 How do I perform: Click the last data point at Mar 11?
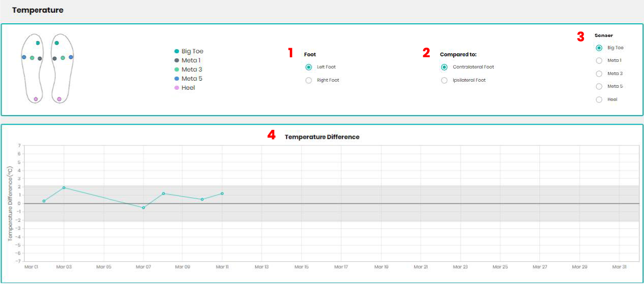point(222,193)
